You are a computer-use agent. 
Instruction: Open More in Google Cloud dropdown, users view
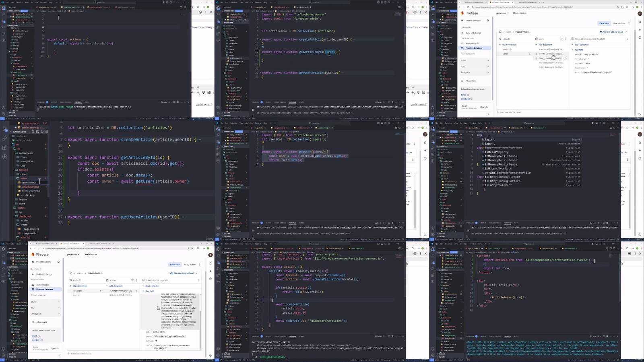point(613,32)
